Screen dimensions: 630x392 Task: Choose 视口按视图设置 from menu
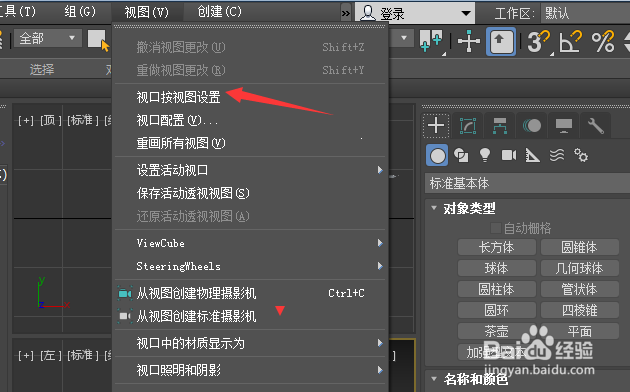pyautogui.click(x=178, y=97)
